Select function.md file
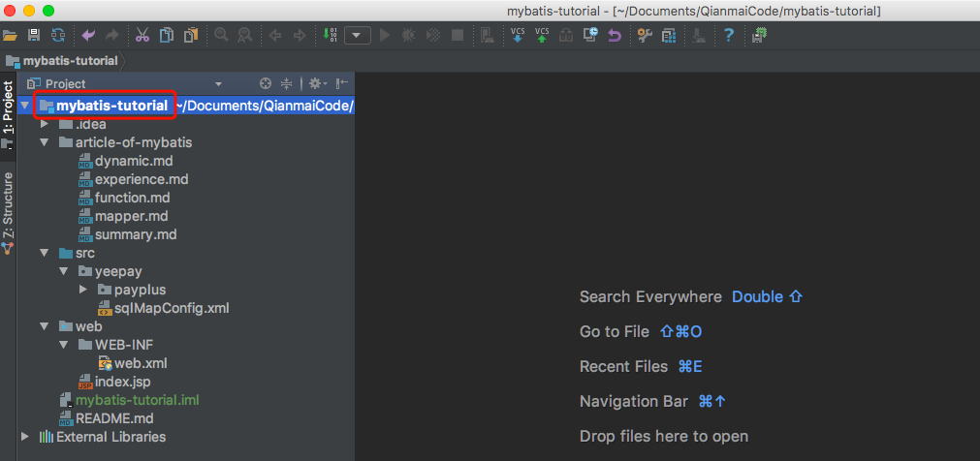This screenshot has width=980, height=461. (133, 198)
